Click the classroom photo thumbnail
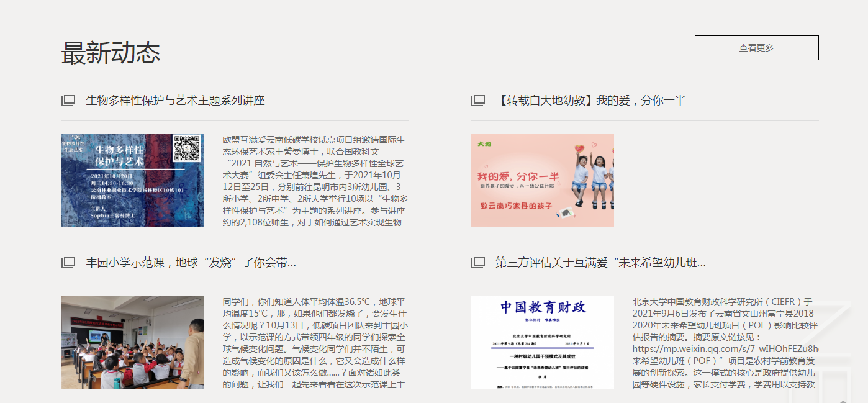The image size is (868, 403). 132,342
